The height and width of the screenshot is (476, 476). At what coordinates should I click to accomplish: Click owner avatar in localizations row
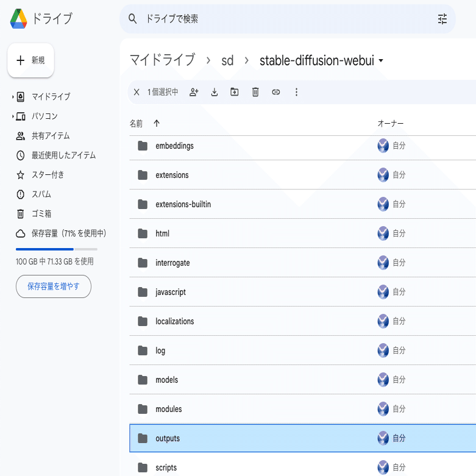(383, 321)
